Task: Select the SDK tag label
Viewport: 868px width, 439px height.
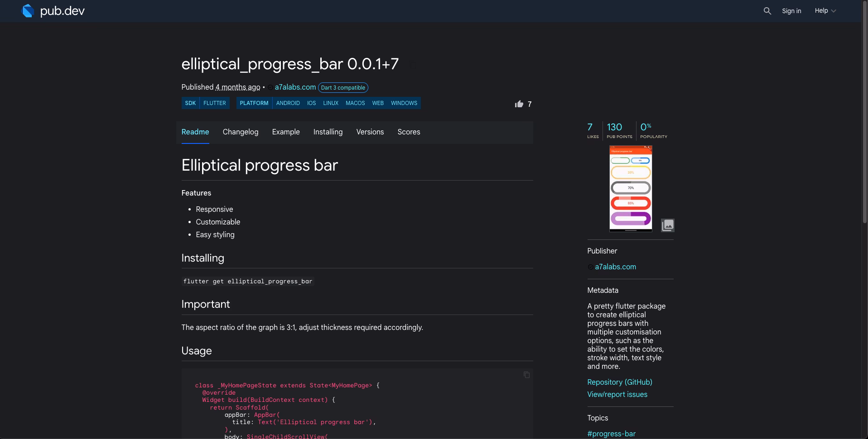Action: coord(190,103)
